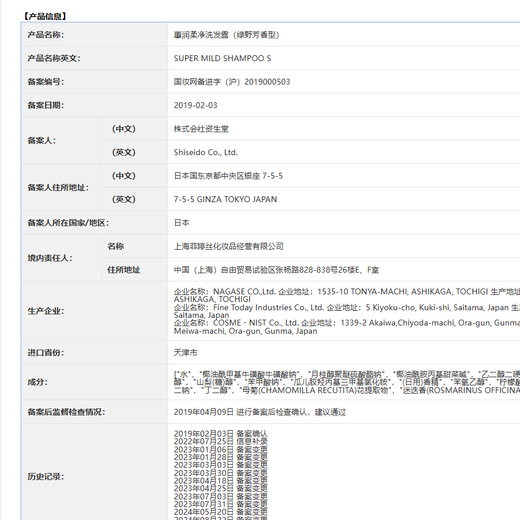Select COSME - NIST Co., Ltd. text
520x520 pixels.
256,323
